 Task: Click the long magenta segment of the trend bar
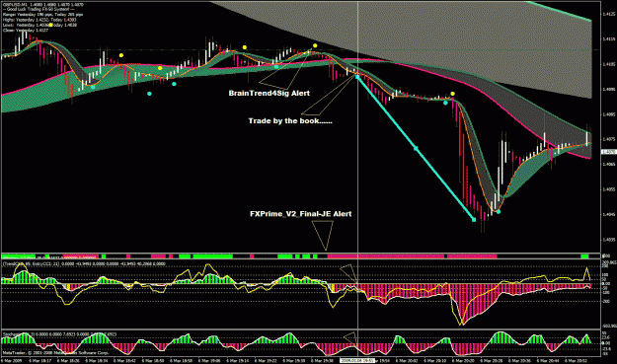pyautogui.click(x=386, y=256)
